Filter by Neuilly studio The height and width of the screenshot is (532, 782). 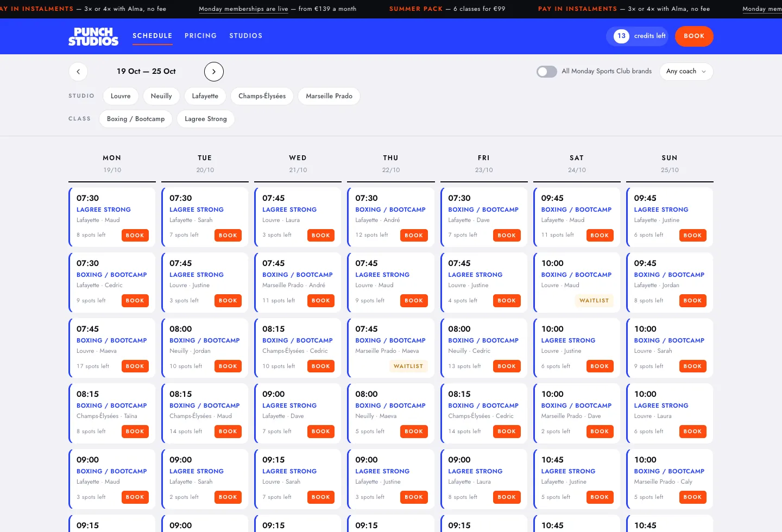pyautogui.click(x=161, y=96)
